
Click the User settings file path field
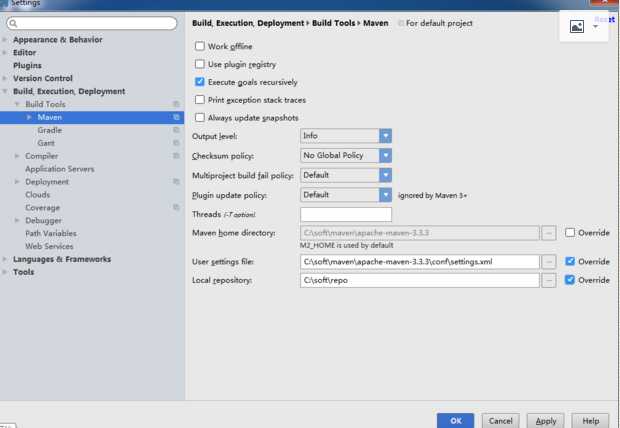pos(420,261)
